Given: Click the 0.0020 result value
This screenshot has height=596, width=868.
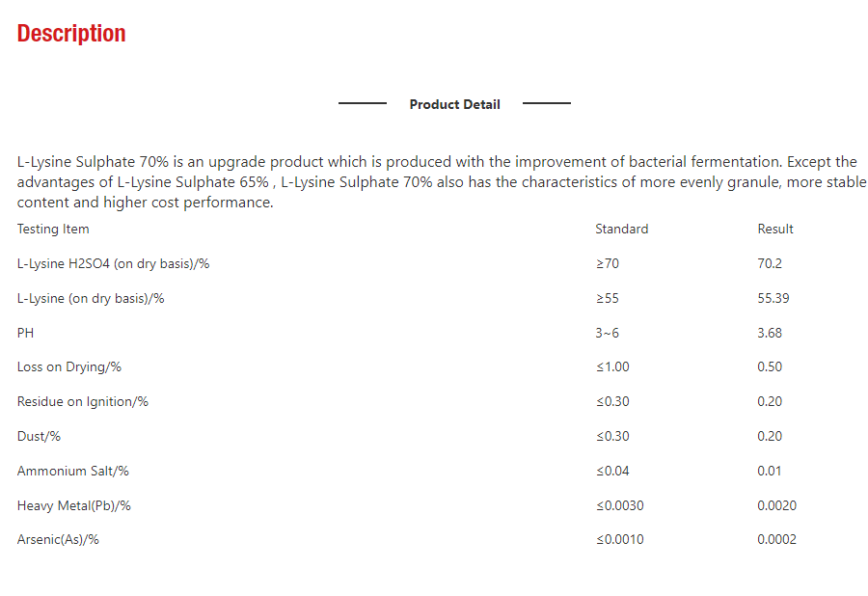Looking at the screenshot, I should tap(776, 505).
